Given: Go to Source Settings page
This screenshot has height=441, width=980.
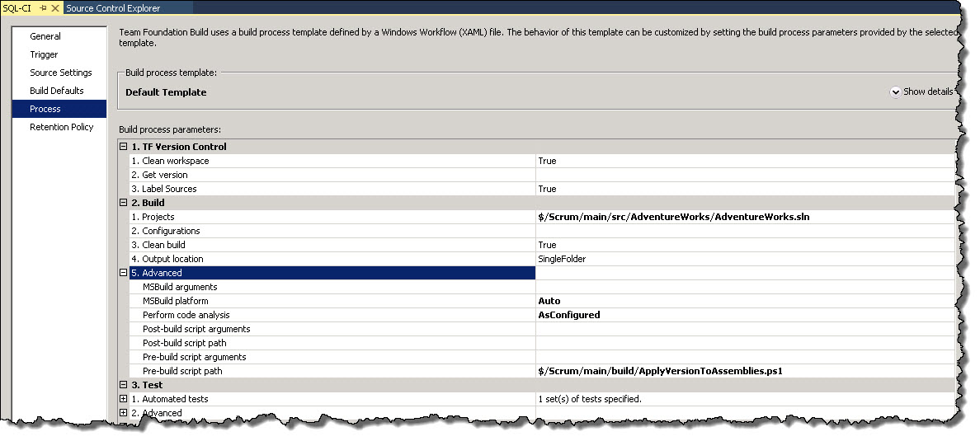Looking at the screenshot, I should point(61,73).
